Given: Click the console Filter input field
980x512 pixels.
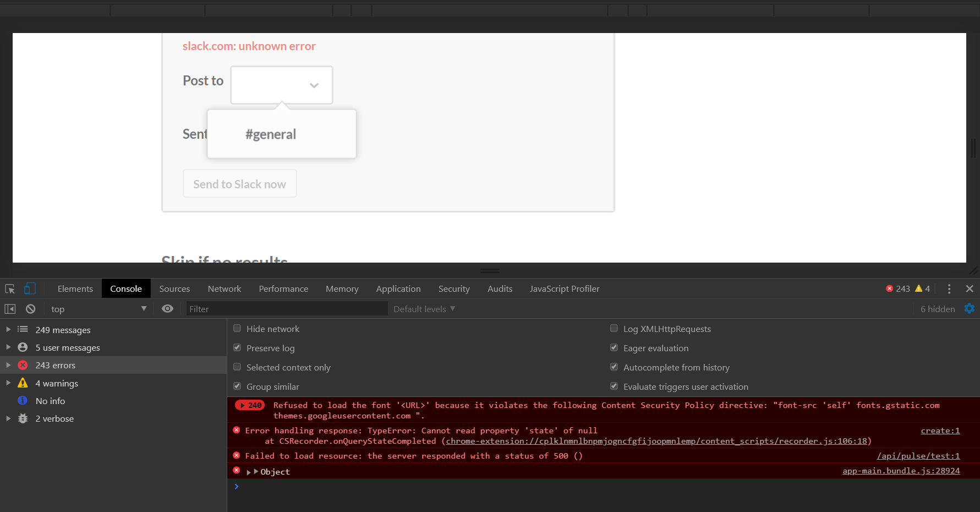Looking at the screenshot, I should coord(287,309).
